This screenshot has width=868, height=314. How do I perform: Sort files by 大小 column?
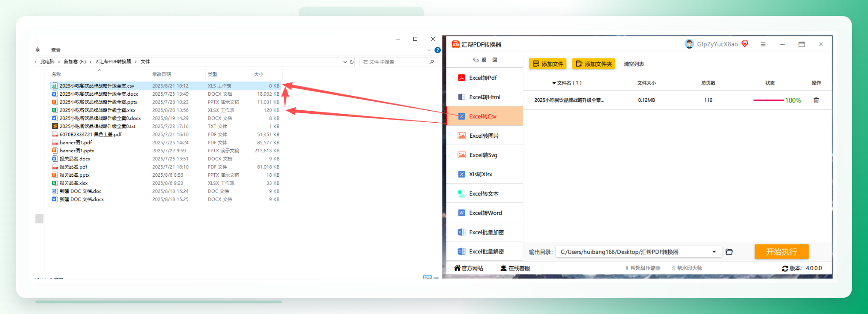(x=259, y=74)
